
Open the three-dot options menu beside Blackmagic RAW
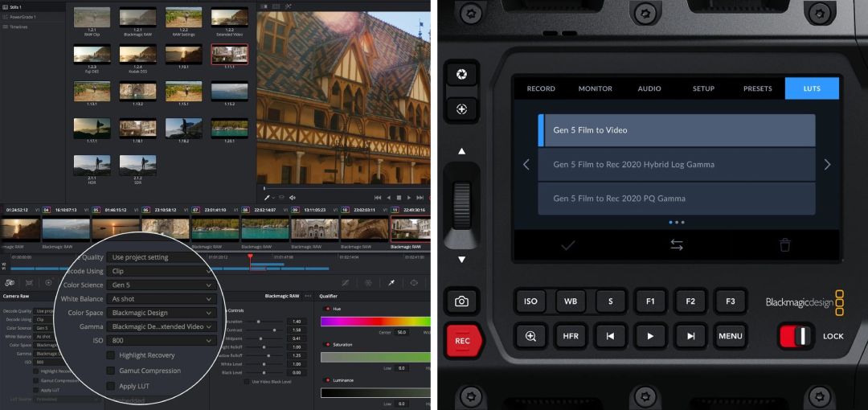click(308, 296)
